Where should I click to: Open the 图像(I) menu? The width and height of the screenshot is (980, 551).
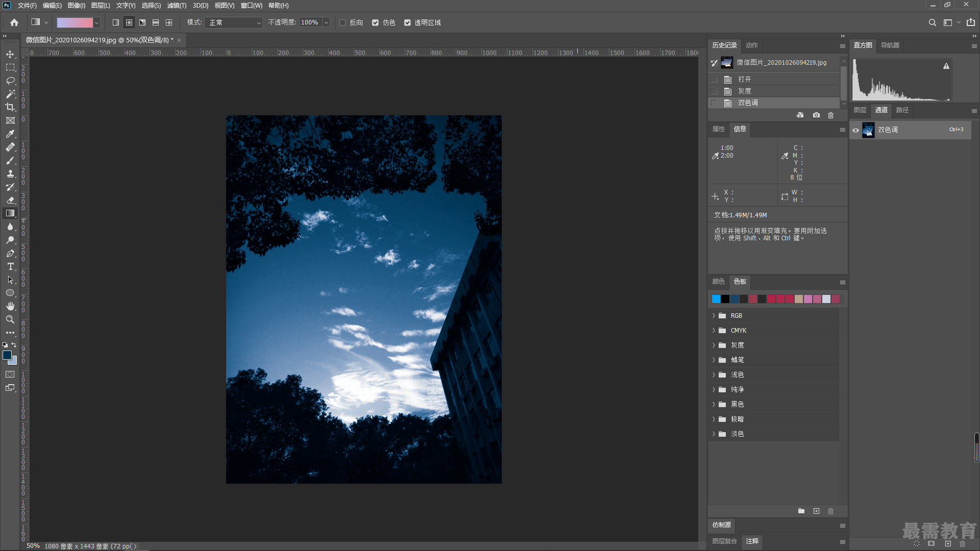[x=77, y=6]
